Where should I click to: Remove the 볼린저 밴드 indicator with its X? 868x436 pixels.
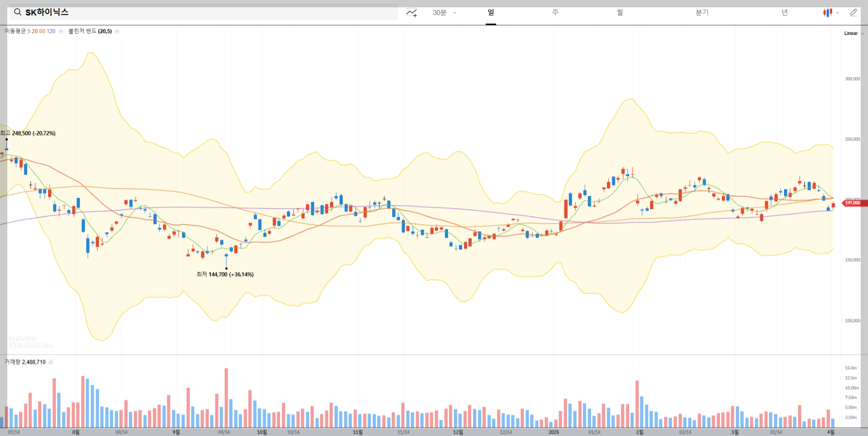pyautogui.click(x=117, y=31)
